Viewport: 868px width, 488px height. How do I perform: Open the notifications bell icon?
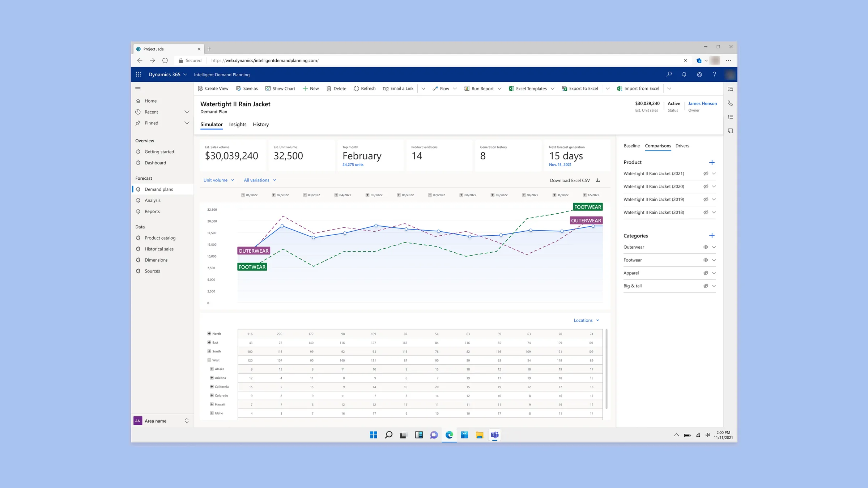pyautogui.click(x=684, y=74)
